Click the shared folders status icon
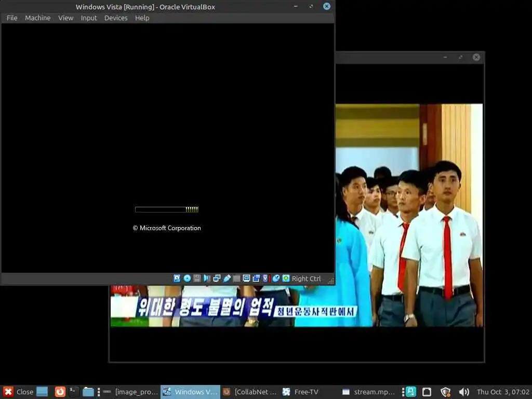The width and height of the screenshot is (532, 399). [236, 278]
